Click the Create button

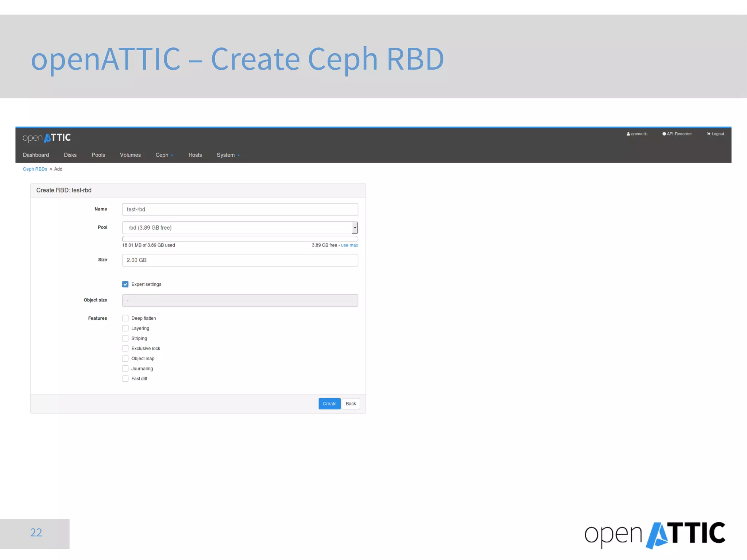(329, 404)
